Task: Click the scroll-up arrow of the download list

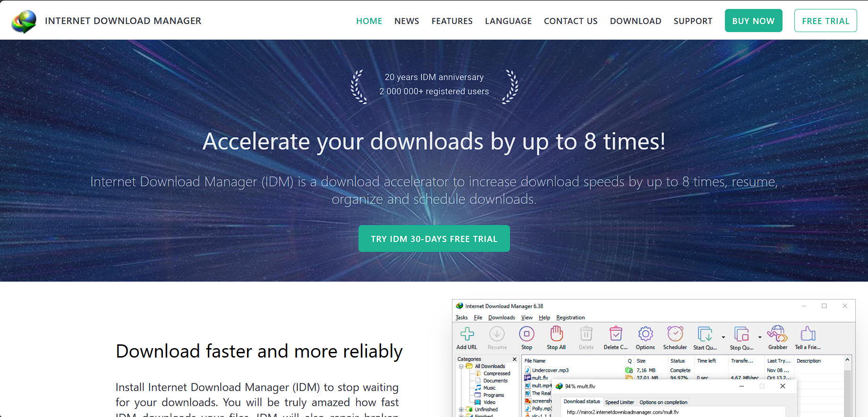Action: tap(847, 360)
